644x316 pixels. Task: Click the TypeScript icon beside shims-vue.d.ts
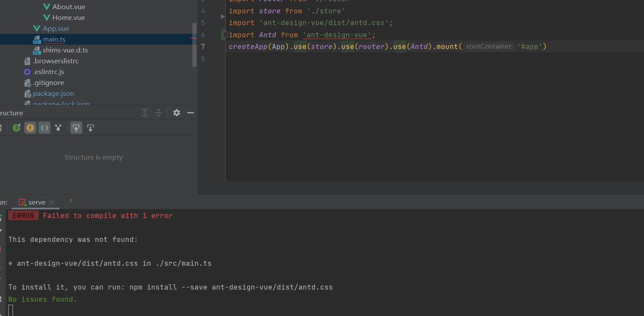pos(37,50)
